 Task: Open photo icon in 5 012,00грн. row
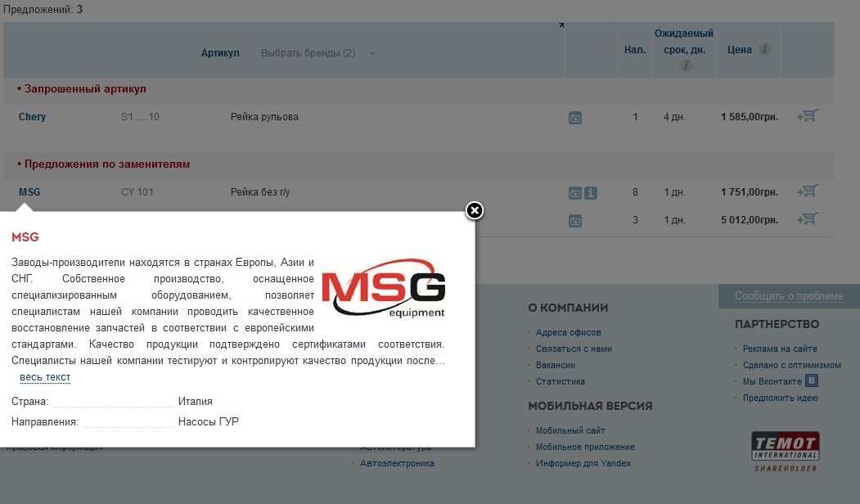pos(574,221)
